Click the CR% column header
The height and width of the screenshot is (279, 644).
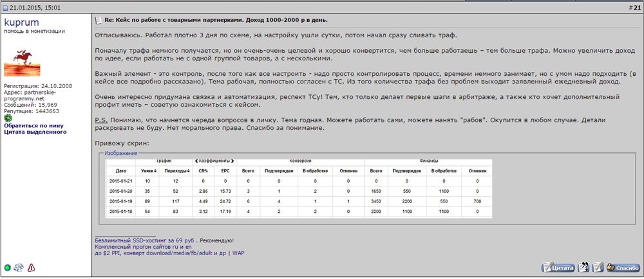point(204,171)
